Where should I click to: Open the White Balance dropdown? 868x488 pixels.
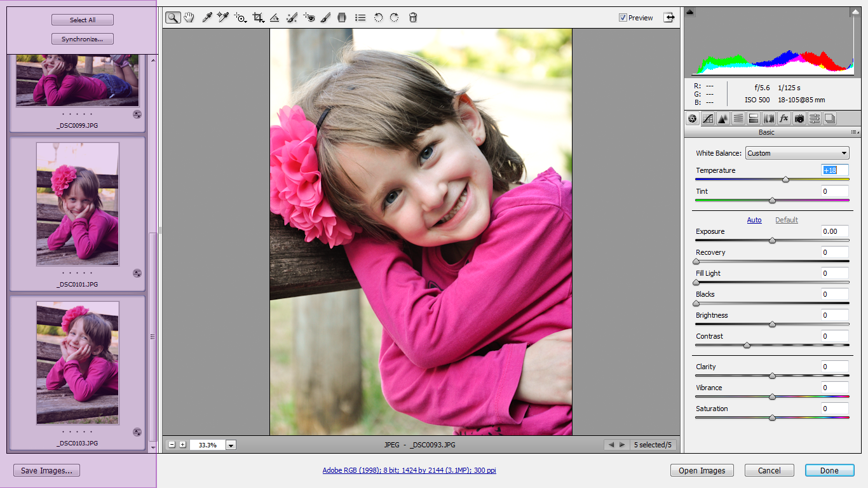click(797, 153)
